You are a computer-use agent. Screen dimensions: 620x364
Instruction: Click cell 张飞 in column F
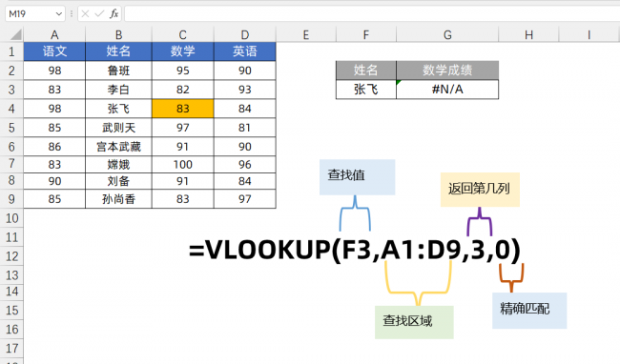coord(366,90)
